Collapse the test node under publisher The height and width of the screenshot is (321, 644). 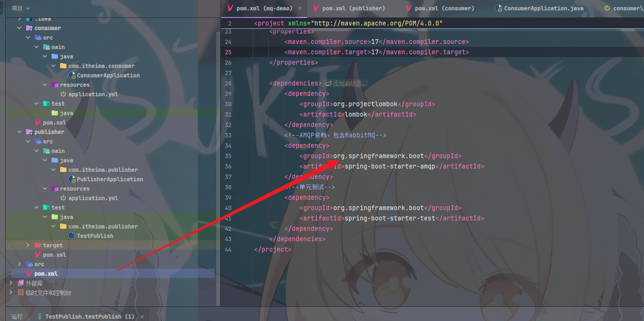tap(36, 208)
